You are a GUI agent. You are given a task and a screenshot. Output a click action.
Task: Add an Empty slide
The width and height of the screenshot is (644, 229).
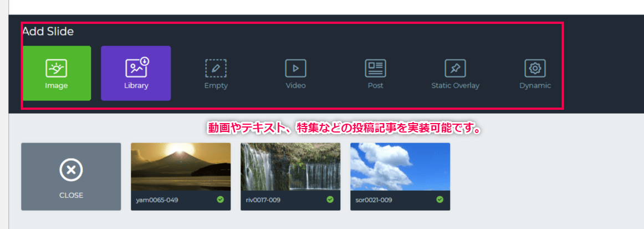tap(216, 73)
